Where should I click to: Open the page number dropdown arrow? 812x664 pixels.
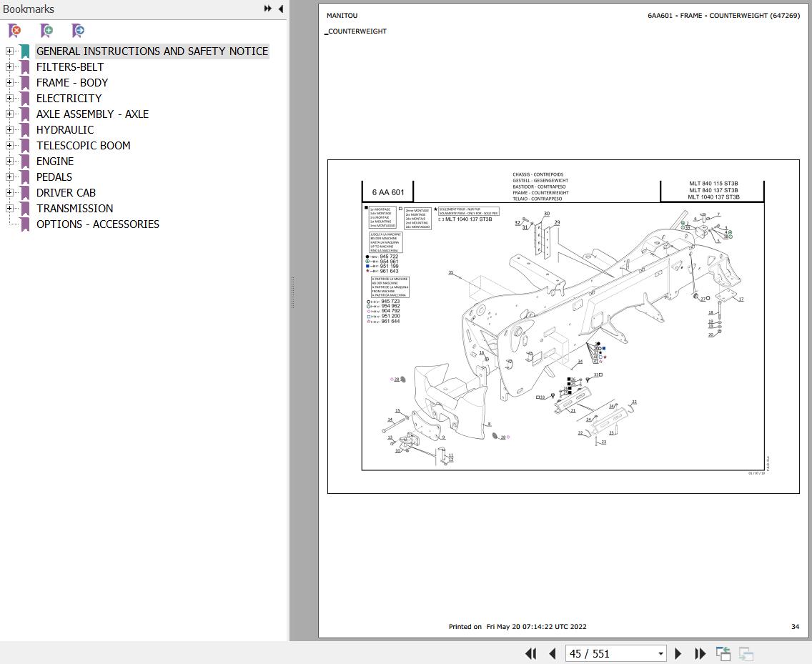point(660,654)
